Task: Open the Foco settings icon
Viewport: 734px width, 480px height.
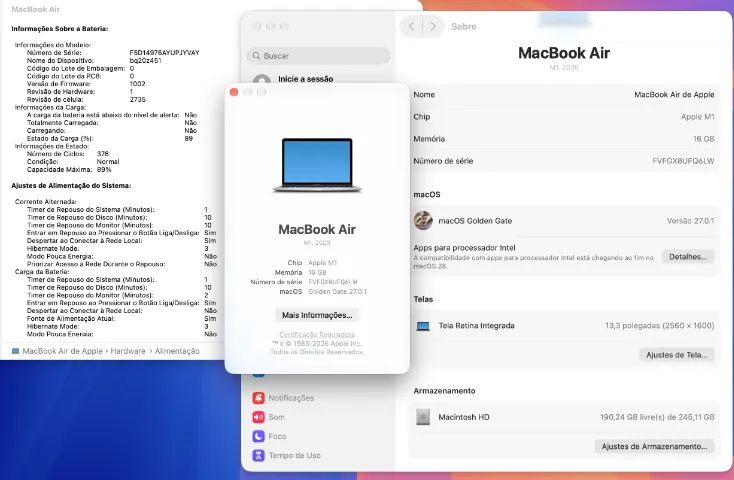Action: point(258,436)
